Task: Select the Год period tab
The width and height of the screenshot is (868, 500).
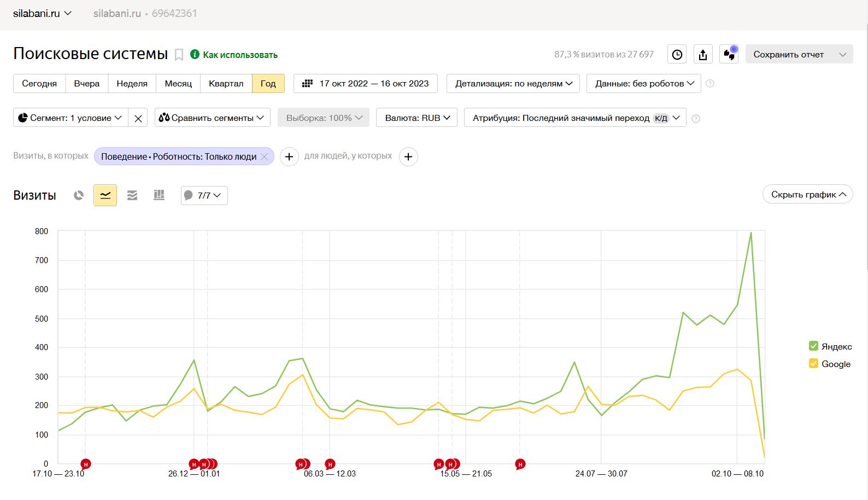Action: 268,83
